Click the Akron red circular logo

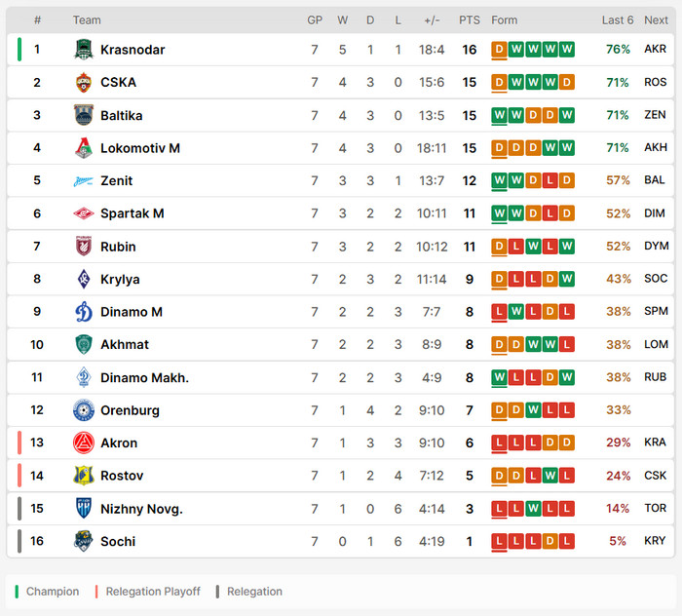click(x=84, y=443)
